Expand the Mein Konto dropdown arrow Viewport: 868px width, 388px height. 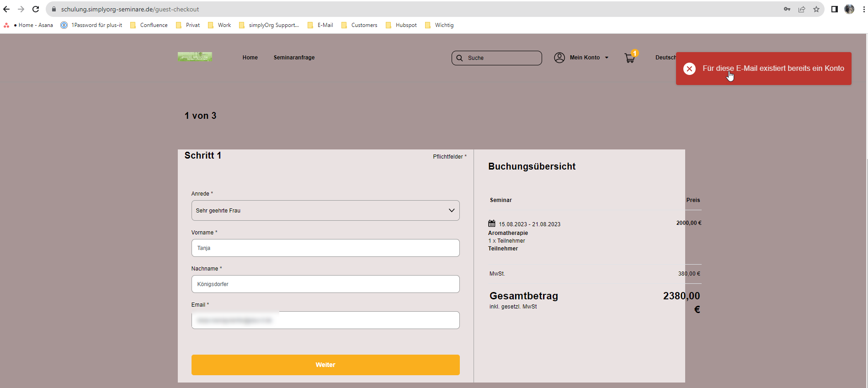[607, 58]
